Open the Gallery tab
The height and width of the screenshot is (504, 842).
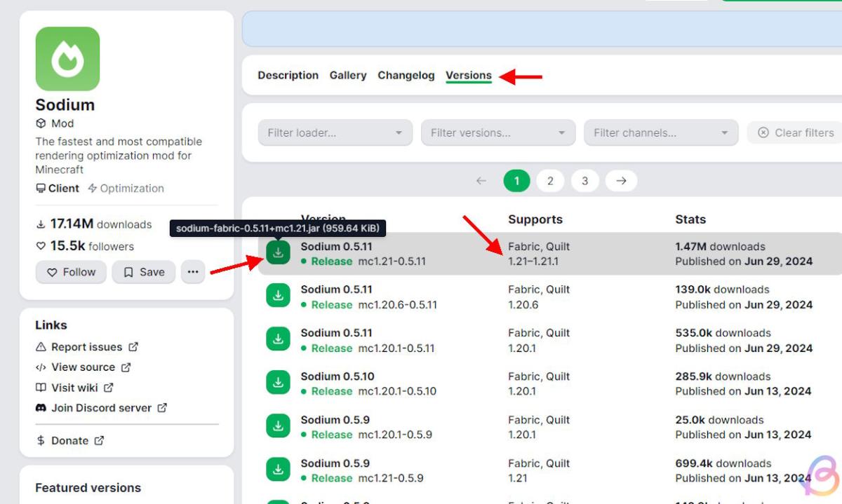tap(348, 75)
